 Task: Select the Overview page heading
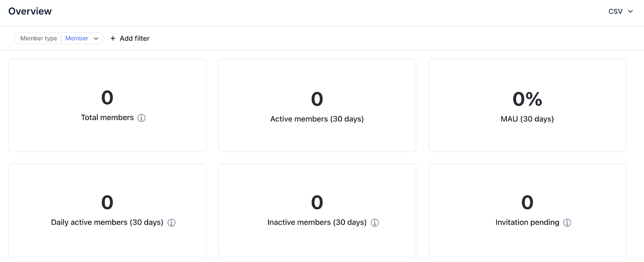[x=30, y=11]
